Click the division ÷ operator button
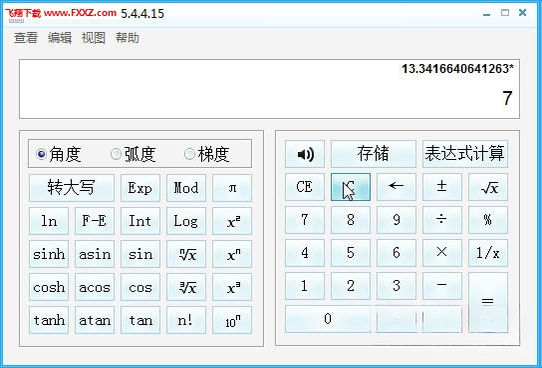This screenshot has width=542, height=368. [442, 220]
